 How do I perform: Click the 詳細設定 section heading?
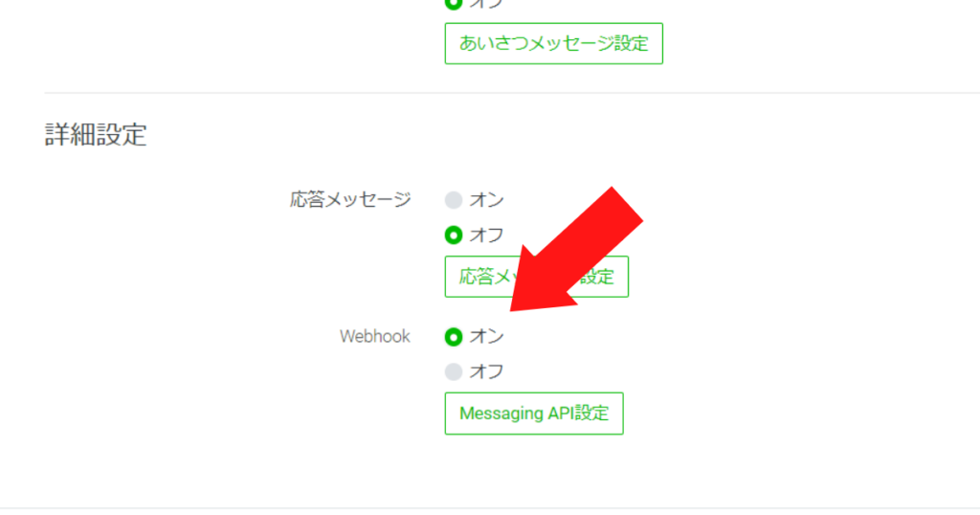click(x=96, y=134)
